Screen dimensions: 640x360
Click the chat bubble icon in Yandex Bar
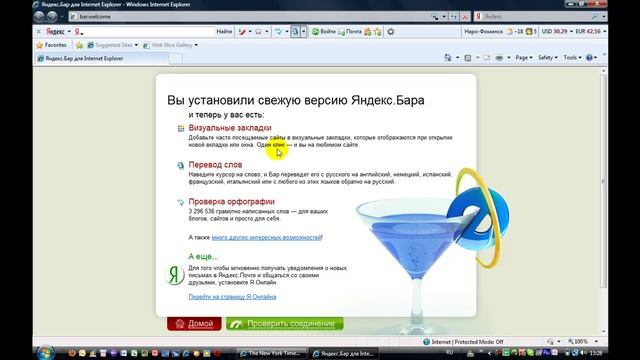point(258,31)
